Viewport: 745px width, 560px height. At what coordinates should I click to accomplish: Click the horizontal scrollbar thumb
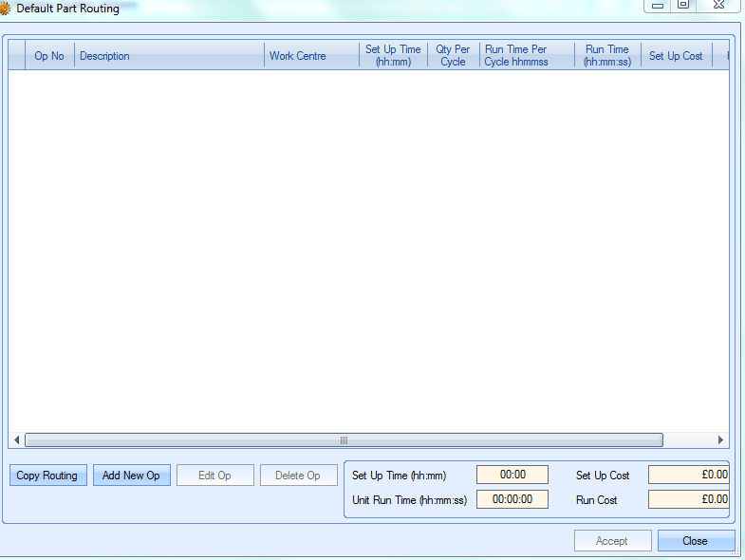coord(344,440)
